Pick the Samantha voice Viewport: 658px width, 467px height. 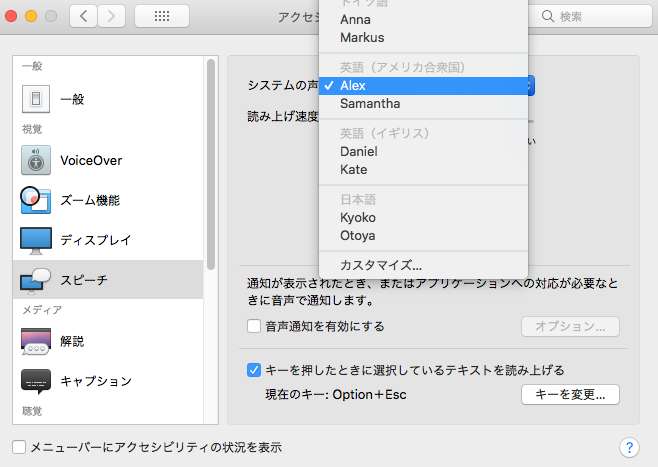point(423,104)
